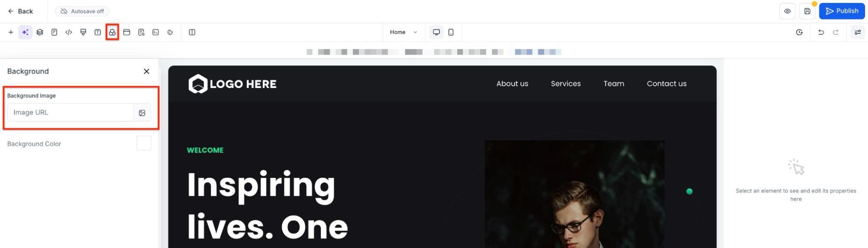Click Contact us in the site navigation
Image resolution: width=868 pixels, height=248 pixels.
(666, 84)
